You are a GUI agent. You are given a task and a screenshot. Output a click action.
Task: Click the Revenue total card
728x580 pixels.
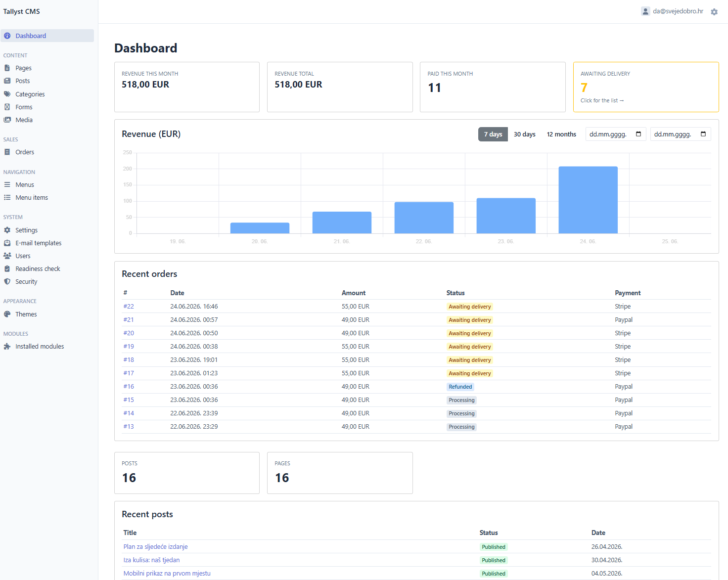click(340, 87)
